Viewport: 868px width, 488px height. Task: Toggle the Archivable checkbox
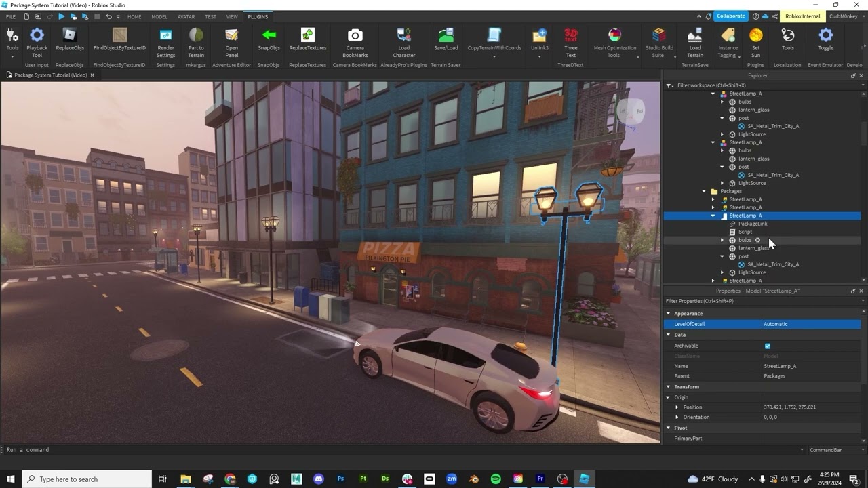[768, 346]
